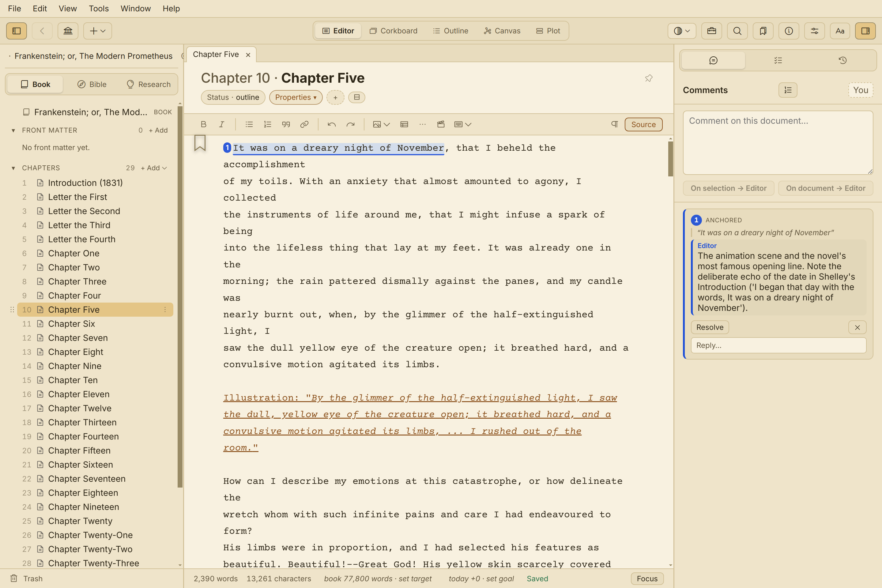
Task: Open the theme contrast dropdown
Action: point(682,31)
